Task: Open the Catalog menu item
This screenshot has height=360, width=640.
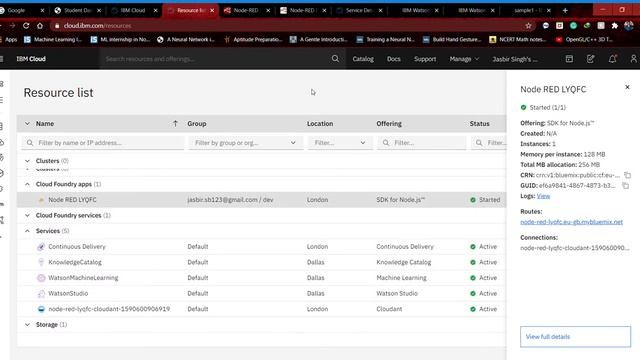Action: [363, 59]
